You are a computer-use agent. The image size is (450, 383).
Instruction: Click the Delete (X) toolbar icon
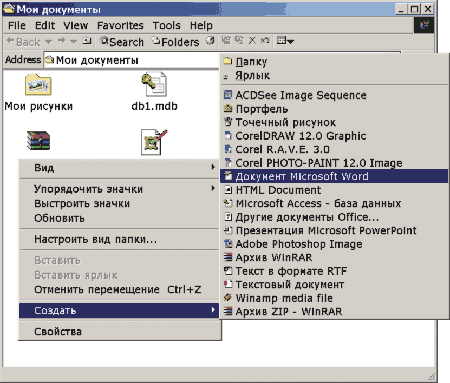click(252, 41)
